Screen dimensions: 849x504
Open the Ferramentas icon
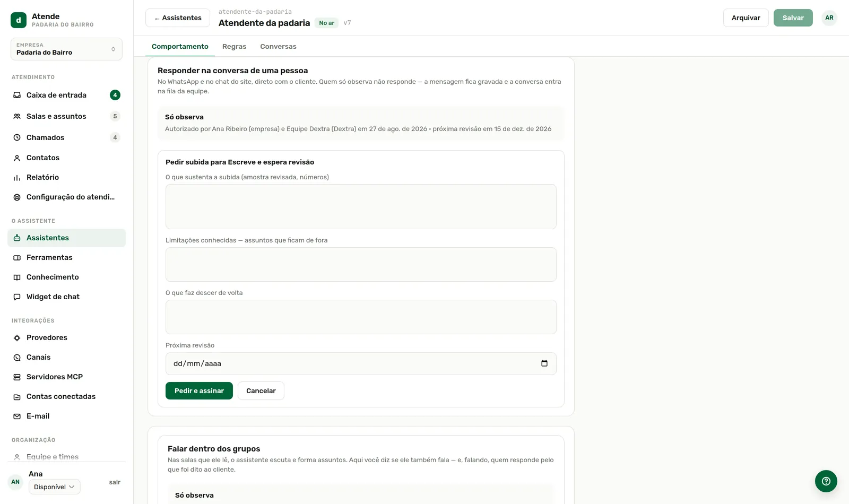17,257
